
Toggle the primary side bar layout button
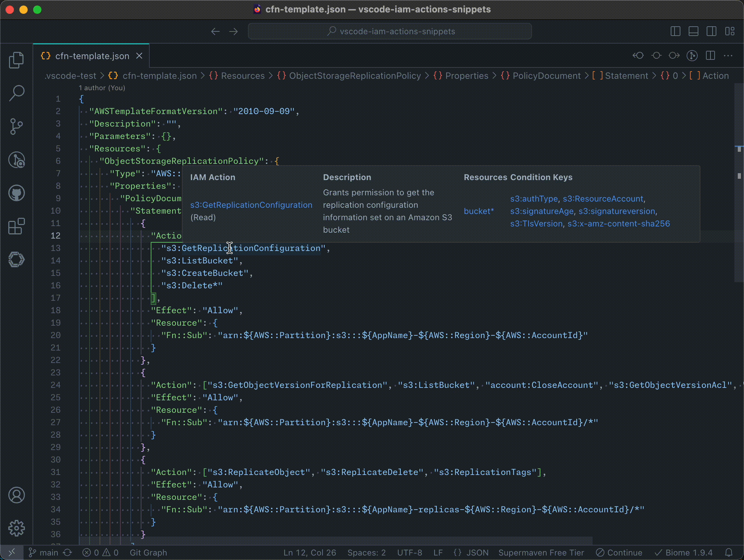[x=675, y=31]
